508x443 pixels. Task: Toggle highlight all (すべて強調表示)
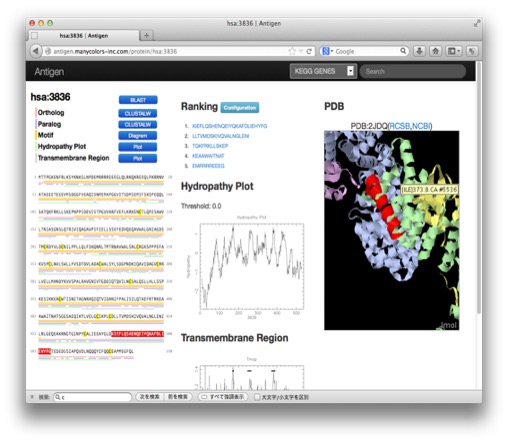[223, 397]
